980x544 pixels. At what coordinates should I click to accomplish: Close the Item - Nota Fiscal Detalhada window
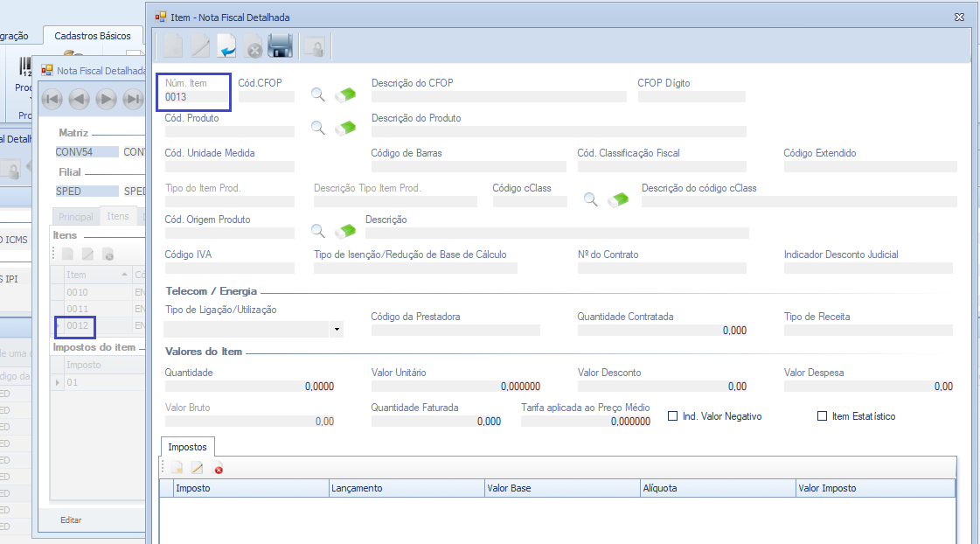pyautogui.click(x=959, y=17)
